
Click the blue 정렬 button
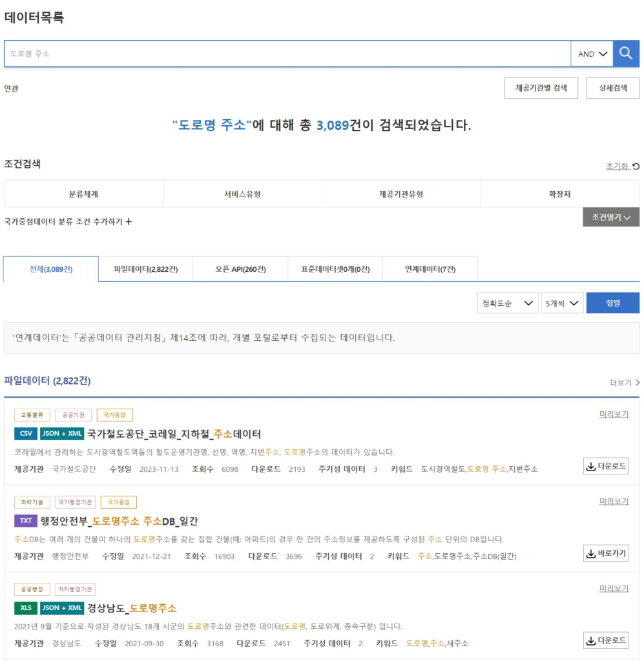pos(613,303)
